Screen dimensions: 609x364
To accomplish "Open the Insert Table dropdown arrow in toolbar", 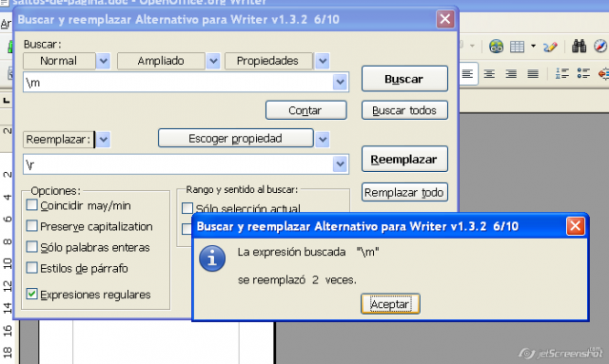I will tap(533, 47).
